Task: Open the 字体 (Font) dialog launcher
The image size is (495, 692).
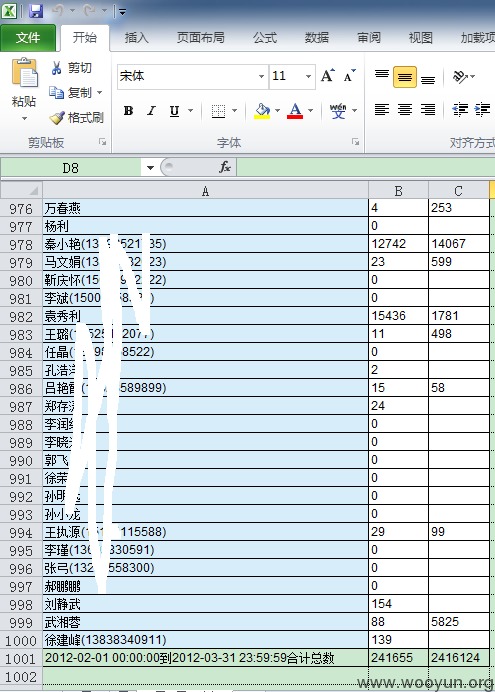Action: click(x=356, y=142)
